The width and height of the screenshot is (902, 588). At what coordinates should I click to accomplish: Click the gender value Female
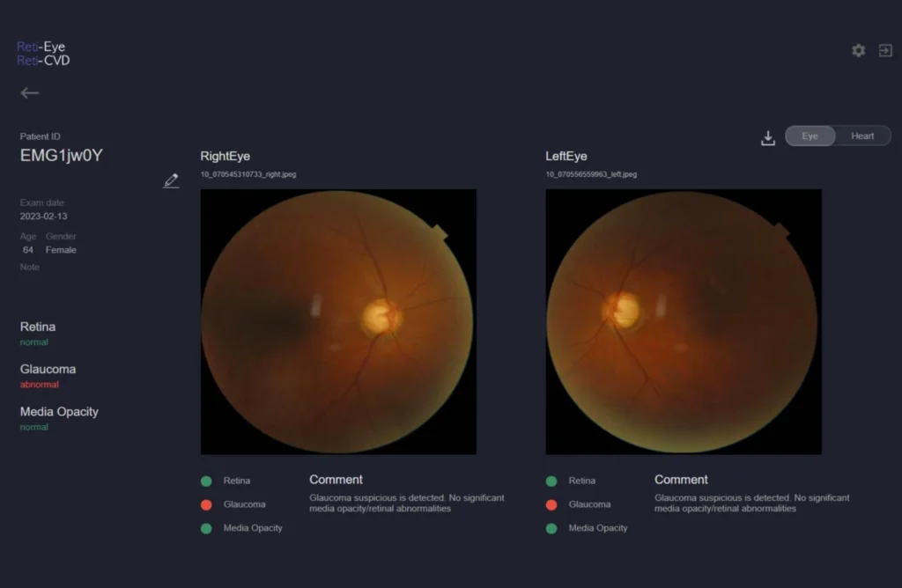[61, 250]
